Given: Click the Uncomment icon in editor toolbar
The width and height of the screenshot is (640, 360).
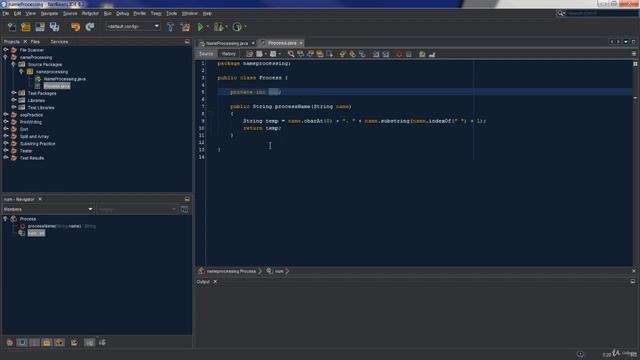Looking at the screenshot, I should 432,54.
